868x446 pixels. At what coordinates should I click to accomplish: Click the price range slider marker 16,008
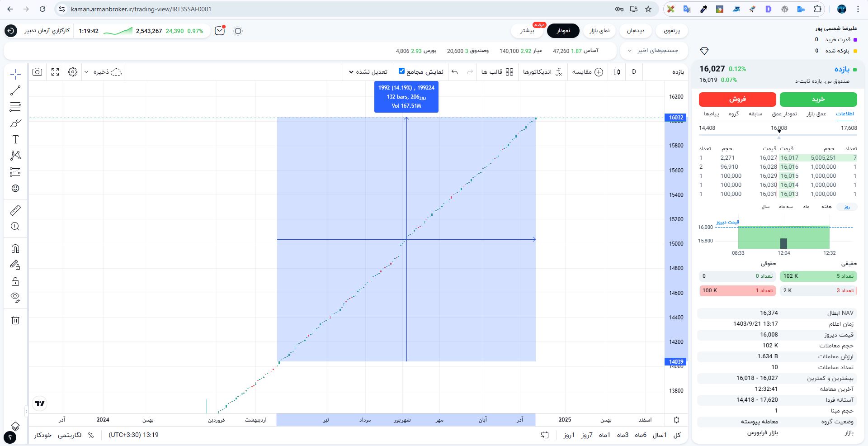pyautogui.click(x=779, y=131)
